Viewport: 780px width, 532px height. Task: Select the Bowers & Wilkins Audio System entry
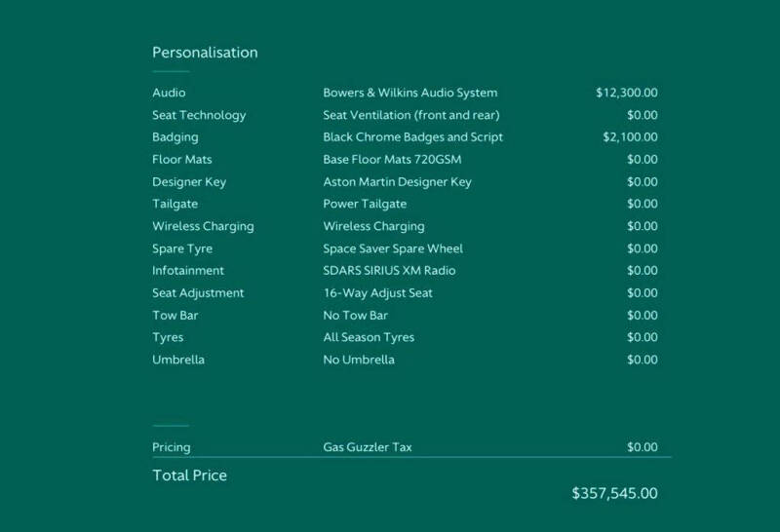(409, 93)
